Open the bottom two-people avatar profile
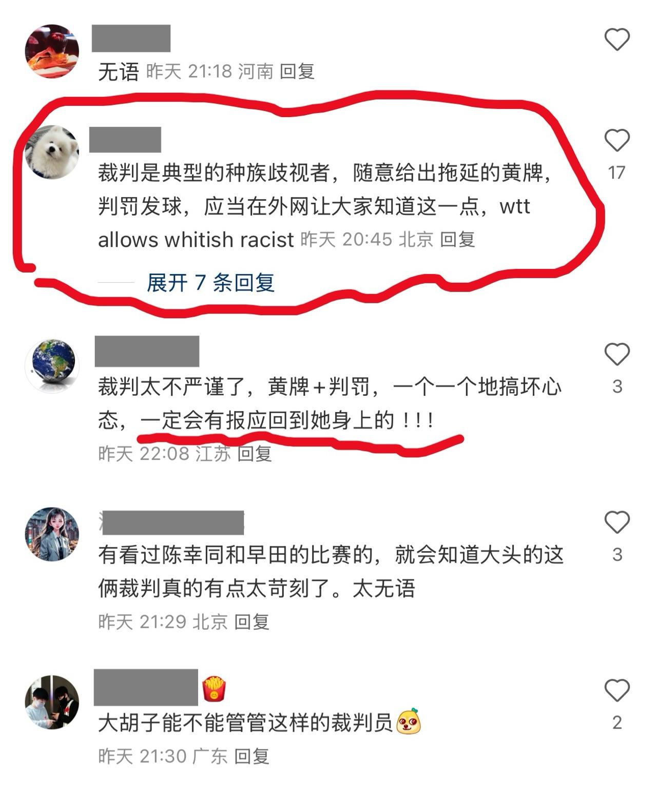The width and height of the screenshot is (657, 812). [x=52, y=702]
